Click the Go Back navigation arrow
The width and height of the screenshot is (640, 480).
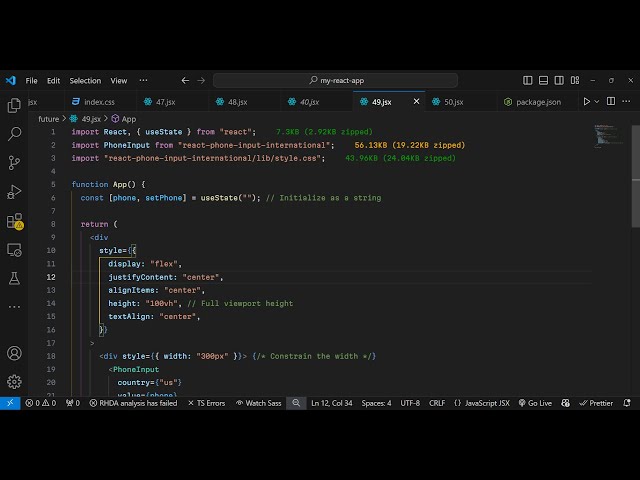click(x=185, y=80)
